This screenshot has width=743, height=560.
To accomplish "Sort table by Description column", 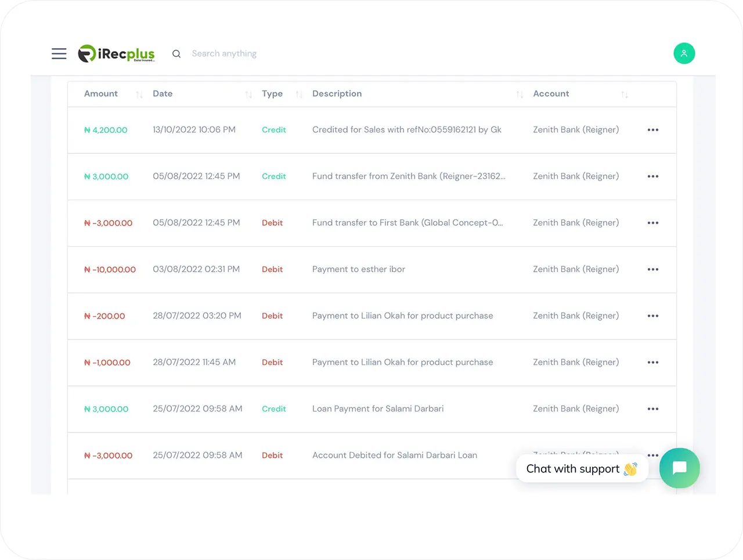I will pyautogui.click(x=520, y=95).
